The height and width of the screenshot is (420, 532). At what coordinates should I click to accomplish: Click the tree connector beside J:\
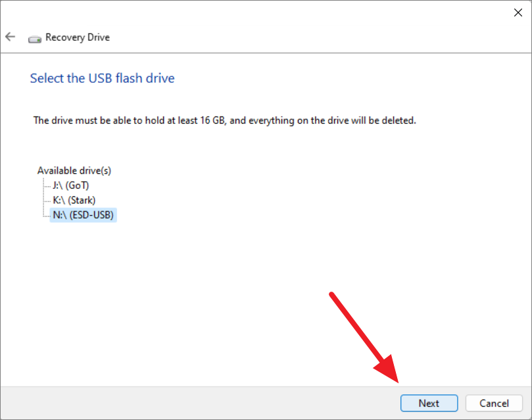(x=47, y=186)
